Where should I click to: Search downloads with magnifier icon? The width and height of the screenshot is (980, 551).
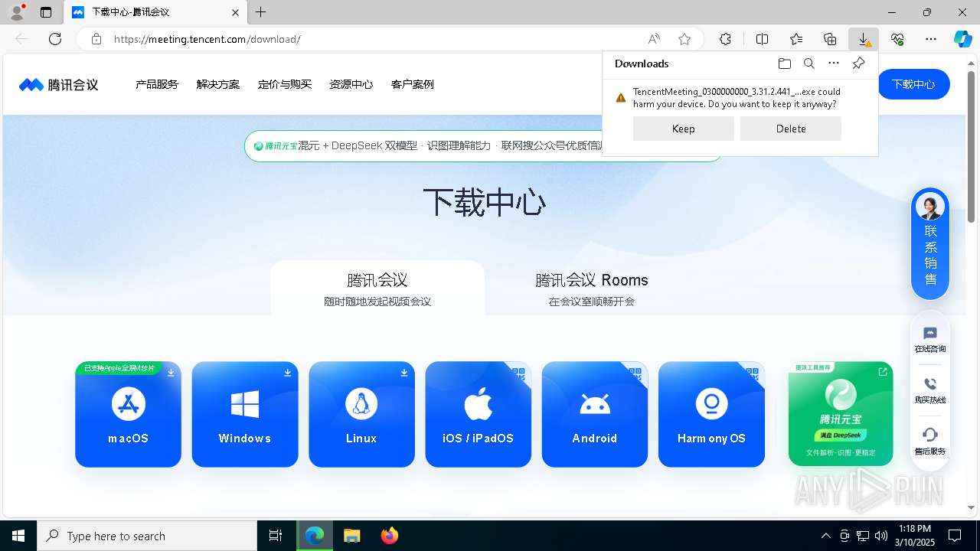tap(808, 64)
